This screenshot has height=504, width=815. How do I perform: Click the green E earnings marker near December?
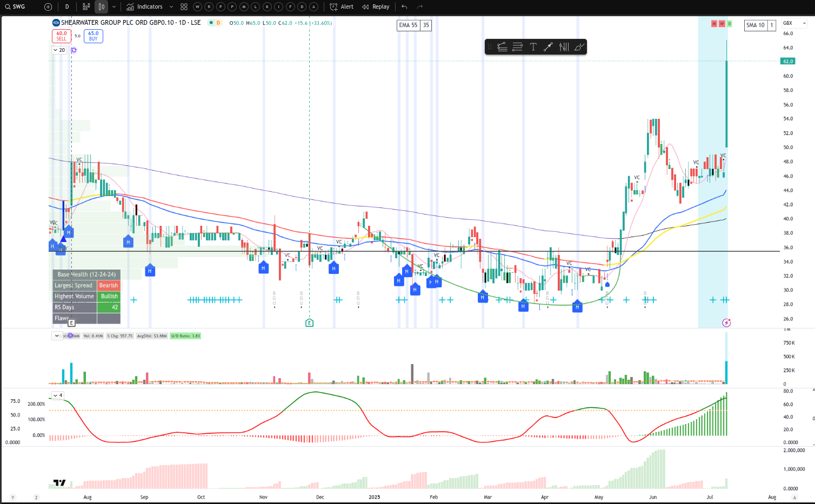tap(309, 323)
